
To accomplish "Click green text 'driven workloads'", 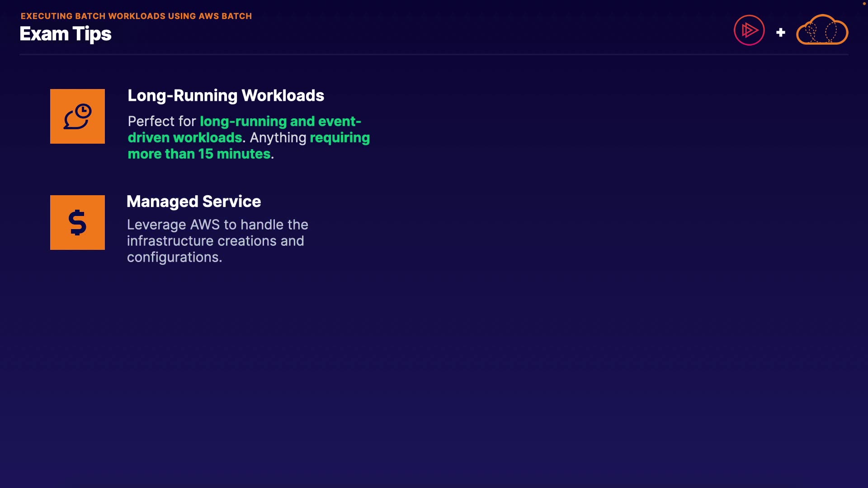I will (x=185, y=138).
